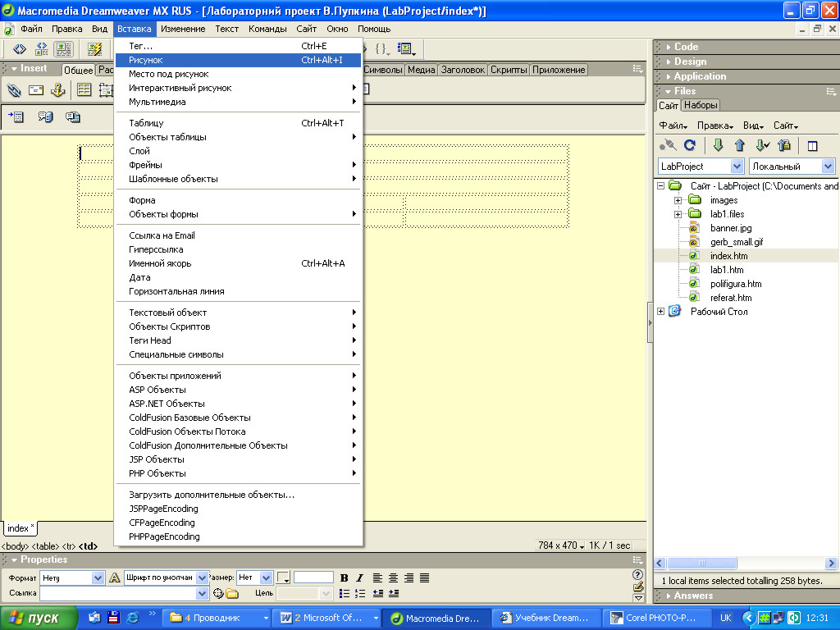
Task: Toggle Bold in Properties panel
Action: [x=344, y=578]
